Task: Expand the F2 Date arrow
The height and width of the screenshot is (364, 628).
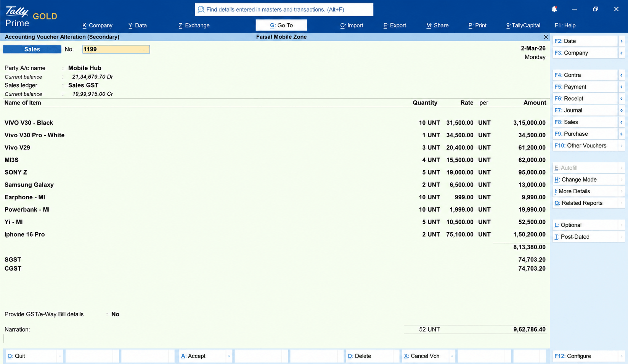Action: tap(622, 41)
